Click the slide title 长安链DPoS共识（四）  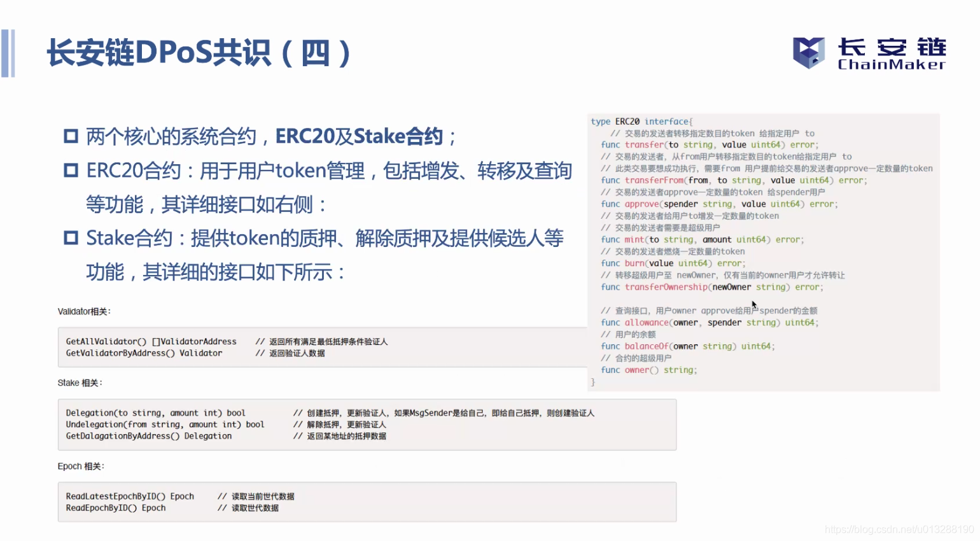[x=199, y=53]
